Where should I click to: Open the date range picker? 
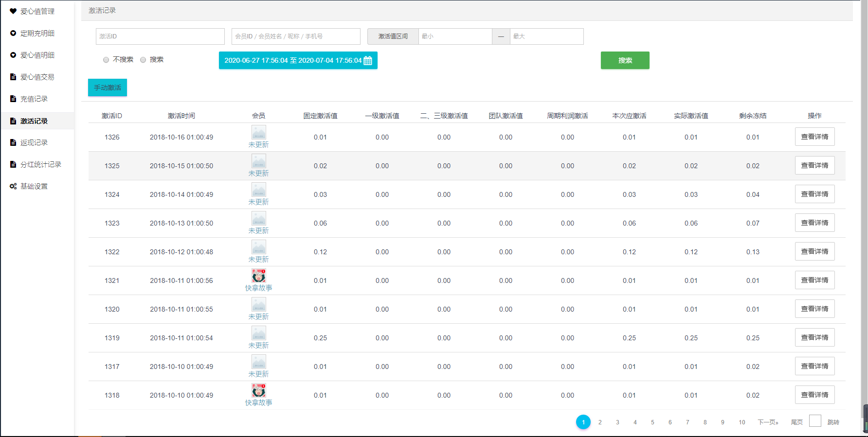coord(292,61)
